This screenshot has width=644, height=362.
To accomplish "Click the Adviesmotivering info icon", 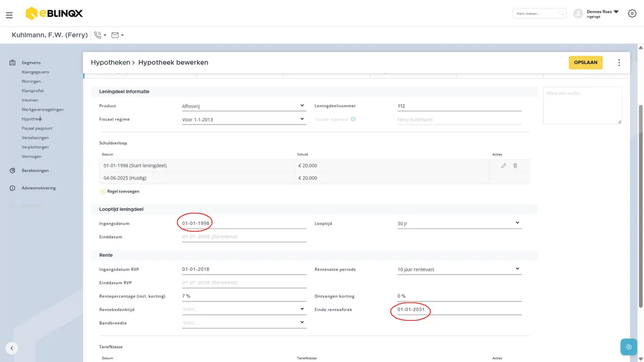I will 12,188.
